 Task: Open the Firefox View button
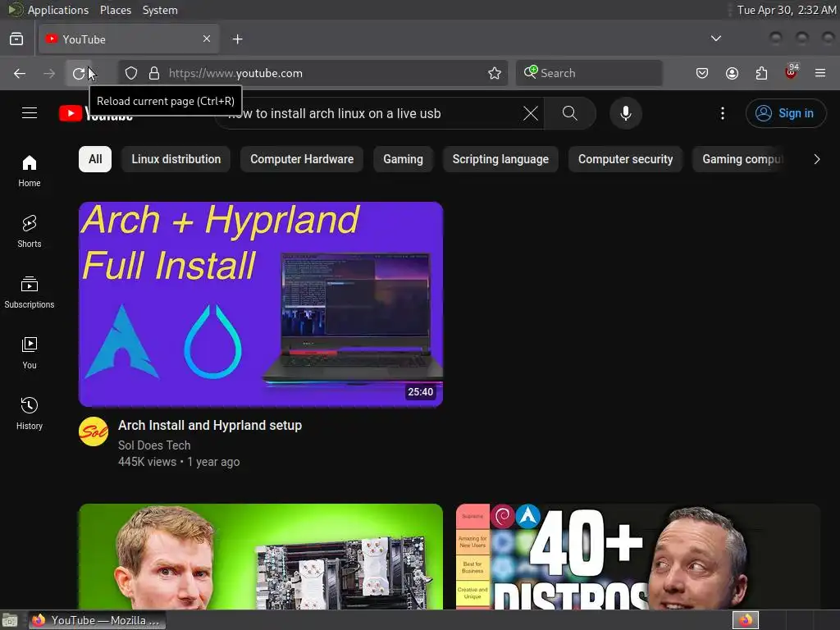[x=16, y=39]
